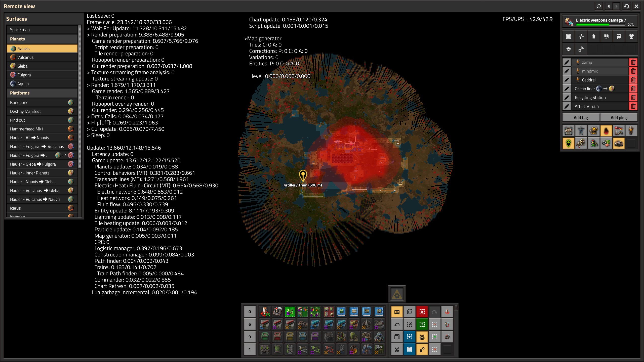Screen dimensions: 644x362
Task: View the Hammerhead Mk1 platform
Action: point(42,129)
